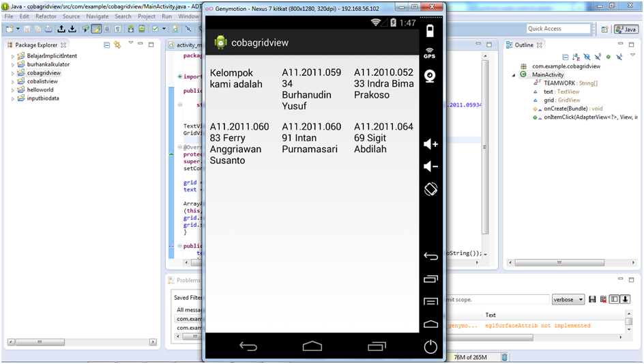Click the Genymotion sidebar recent apps button
644x364 pixels.
[431, 279]
